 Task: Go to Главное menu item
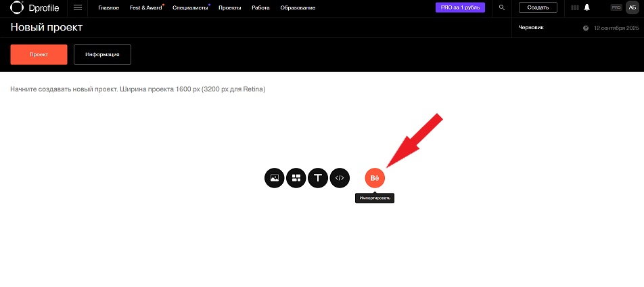coord(109,8)
